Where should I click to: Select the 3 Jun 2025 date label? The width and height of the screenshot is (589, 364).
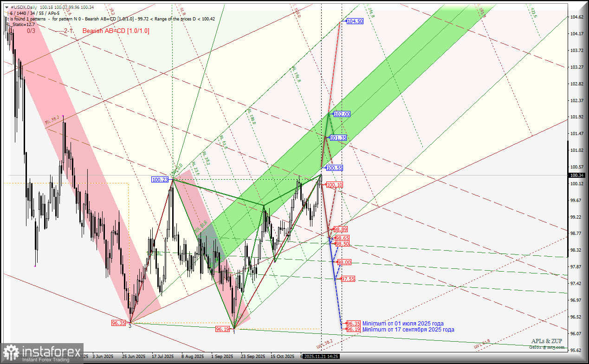(x=103, y=357)
